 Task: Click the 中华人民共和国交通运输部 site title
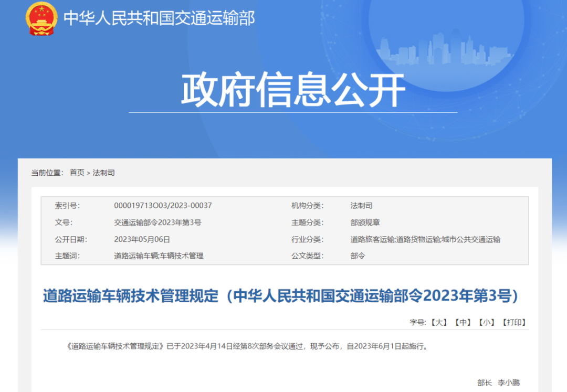click(160, 18)
